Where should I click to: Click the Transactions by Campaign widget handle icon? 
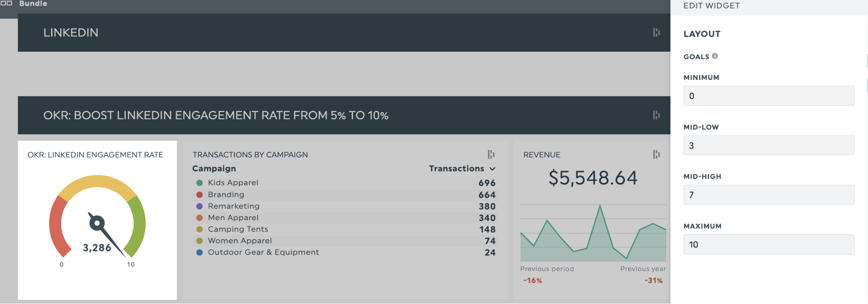coord(491,155)
